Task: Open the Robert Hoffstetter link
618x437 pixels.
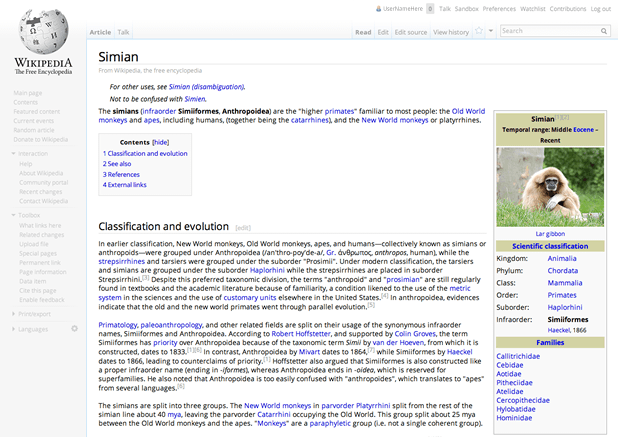Action: point(301,334)
